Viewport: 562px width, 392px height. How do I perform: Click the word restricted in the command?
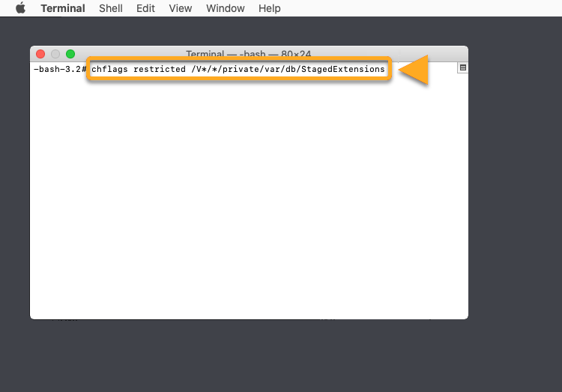pyautogui.click(x=160, y=69)
